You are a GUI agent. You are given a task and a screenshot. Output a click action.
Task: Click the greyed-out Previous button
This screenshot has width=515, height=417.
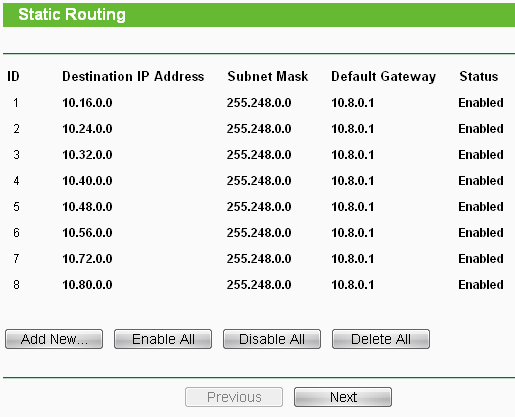click(234, 397)
